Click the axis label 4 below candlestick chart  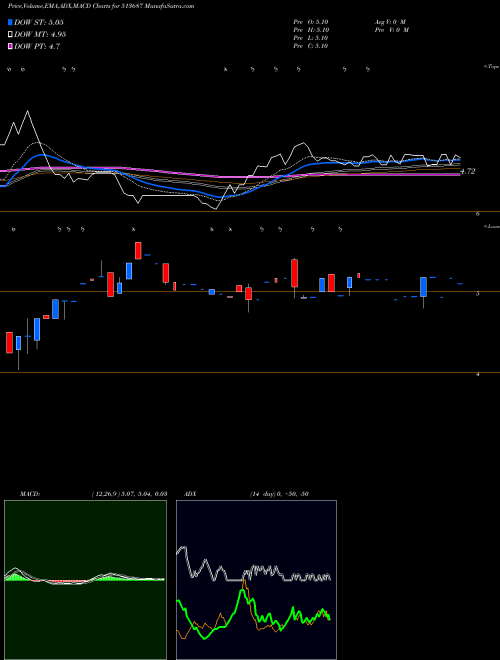click(x=478, y=374)
